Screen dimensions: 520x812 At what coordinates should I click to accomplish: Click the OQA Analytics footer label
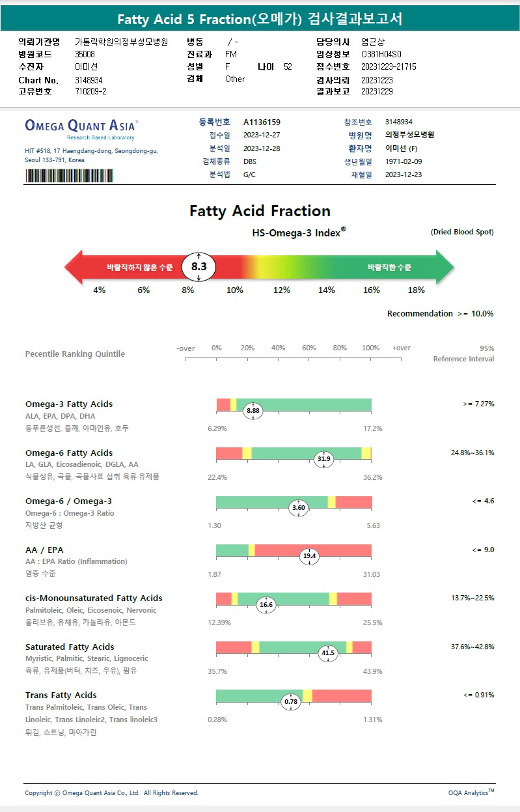pos(471,792)
